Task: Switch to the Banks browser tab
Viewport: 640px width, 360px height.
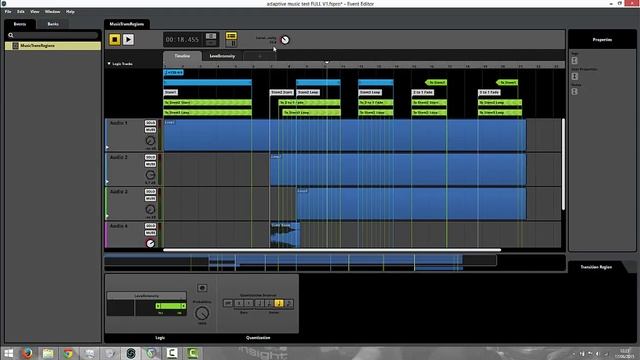Action: 53,24
